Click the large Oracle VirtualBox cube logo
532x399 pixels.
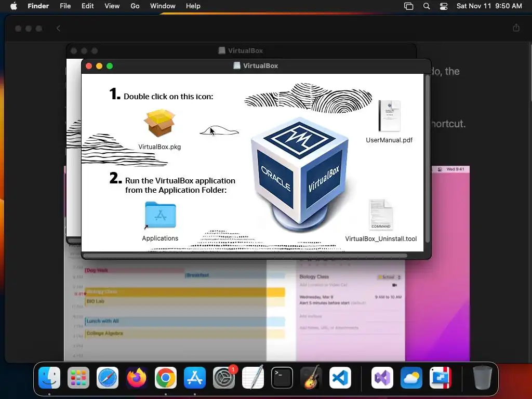(x=300, y=175)
